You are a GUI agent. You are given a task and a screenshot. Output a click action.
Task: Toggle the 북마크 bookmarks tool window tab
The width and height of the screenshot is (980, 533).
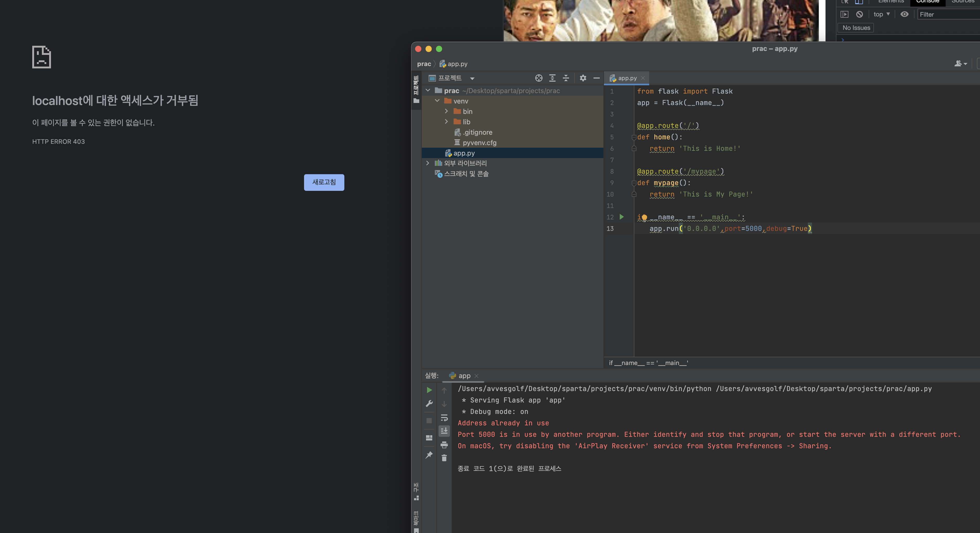tap(416, 522)
